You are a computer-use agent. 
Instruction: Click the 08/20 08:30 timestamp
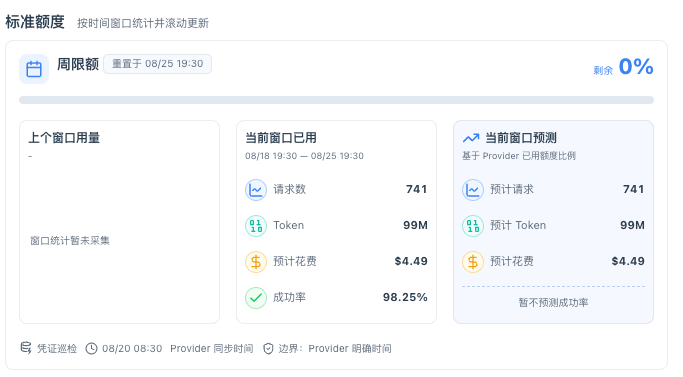[132, 349]
